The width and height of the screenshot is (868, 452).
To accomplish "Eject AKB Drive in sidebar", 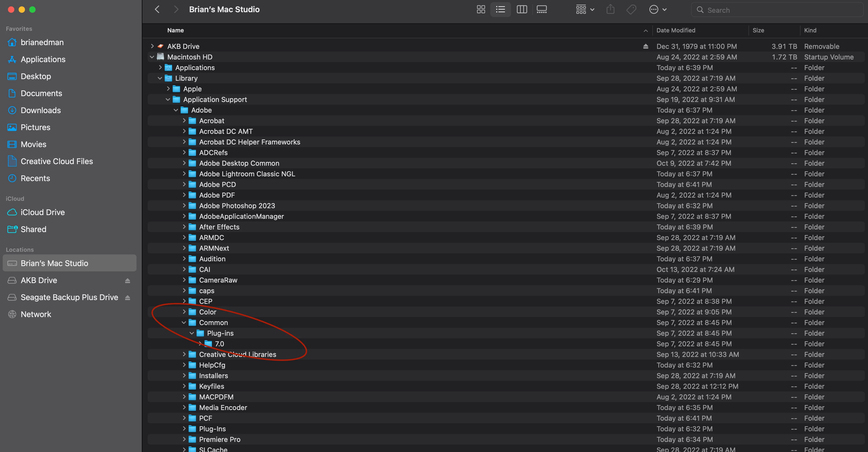I will tap(127, 280).
